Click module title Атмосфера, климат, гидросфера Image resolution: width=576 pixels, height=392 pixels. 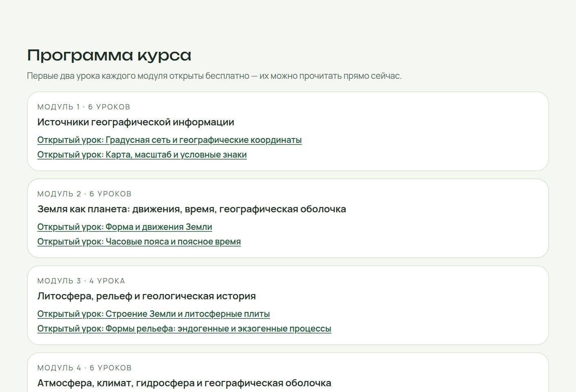point(184,383)
